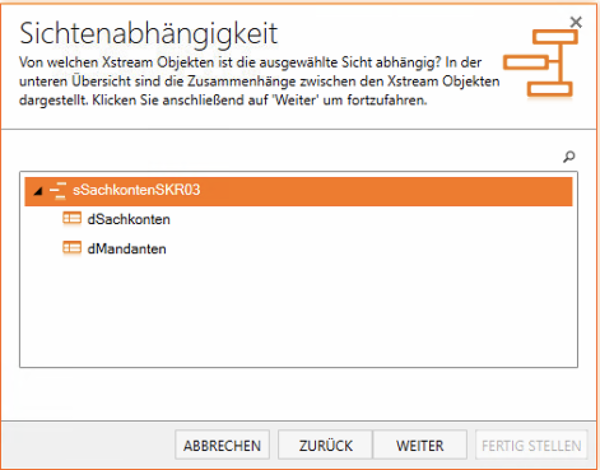Close the Sichtenabhängigkeit dialog with the X

coord(576,21)
